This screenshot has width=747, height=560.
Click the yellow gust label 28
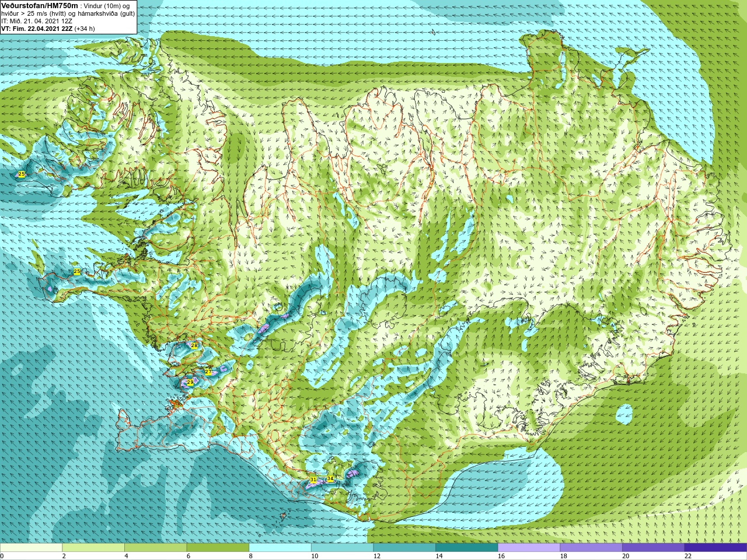pyautogui.click(x=194, y=345)
